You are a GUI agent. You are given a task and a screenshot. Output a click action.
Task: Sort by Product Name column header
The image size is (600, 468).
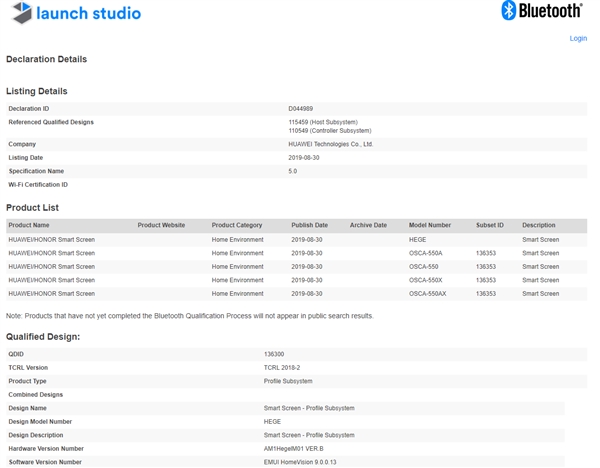tap(29, 225)
